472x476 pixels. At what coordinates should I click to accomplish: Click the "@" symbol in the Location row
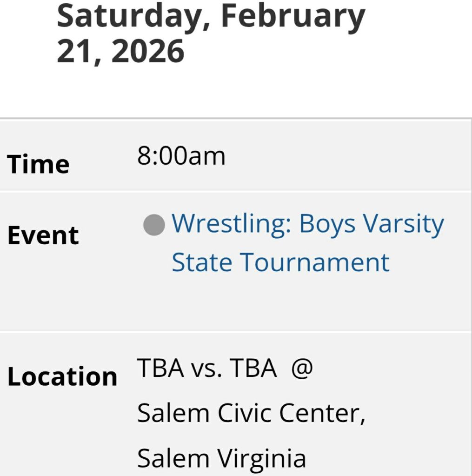tap(302, 369)
